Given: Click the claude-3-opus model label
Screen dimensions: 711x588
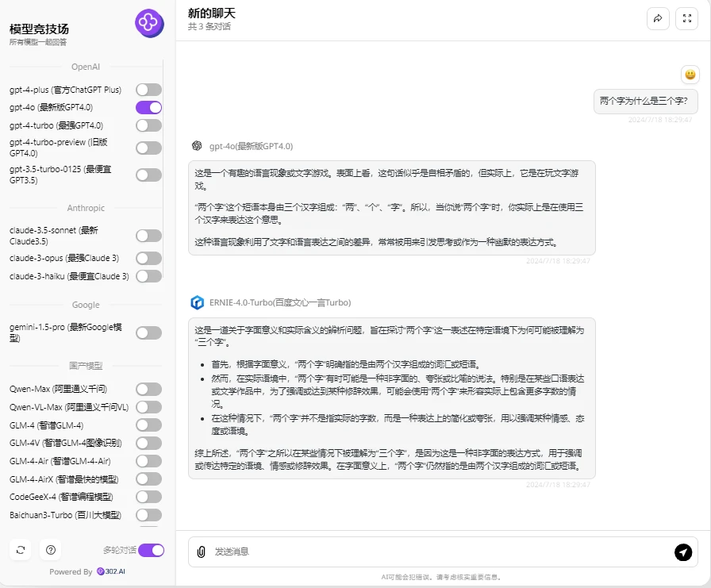Looking at the screenshot, I should point(64,258).
